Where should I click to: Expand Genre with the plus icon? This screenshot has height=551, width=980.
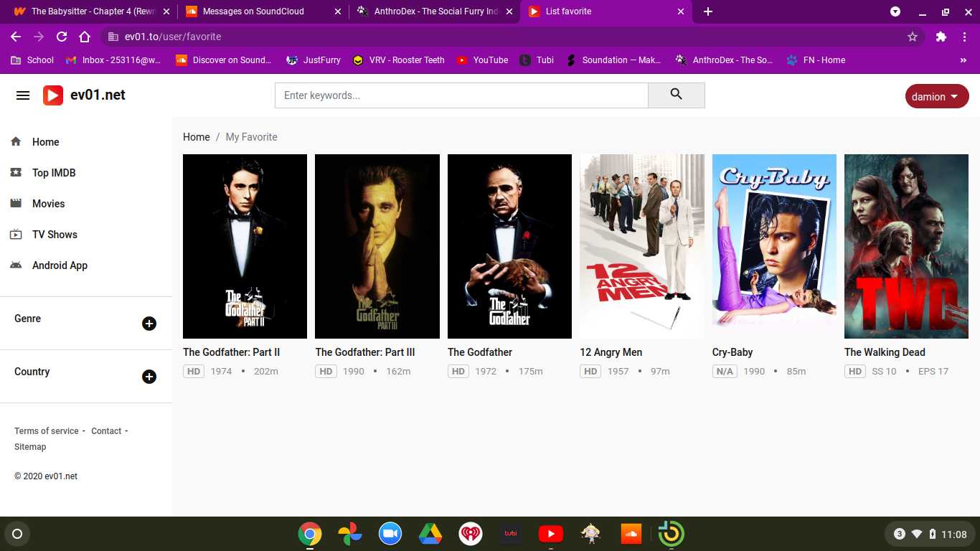pos(149,324)
